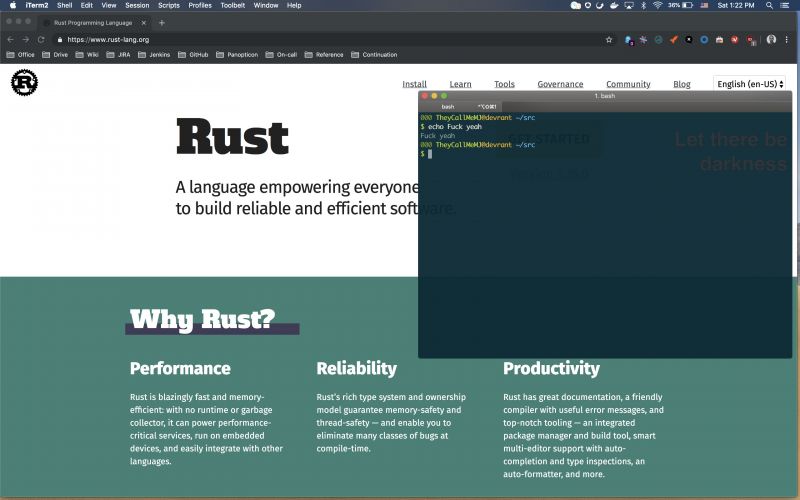Go forward in browser history
This screenshot has width=800, height=500.
pyautogui.click(x=26, y=39)
